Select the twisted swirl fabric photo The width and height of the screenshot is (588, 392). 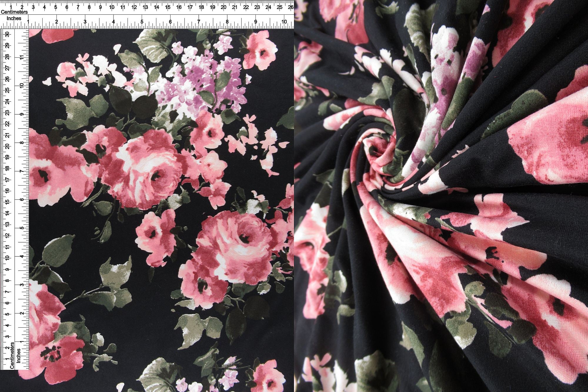coord(441,196)
